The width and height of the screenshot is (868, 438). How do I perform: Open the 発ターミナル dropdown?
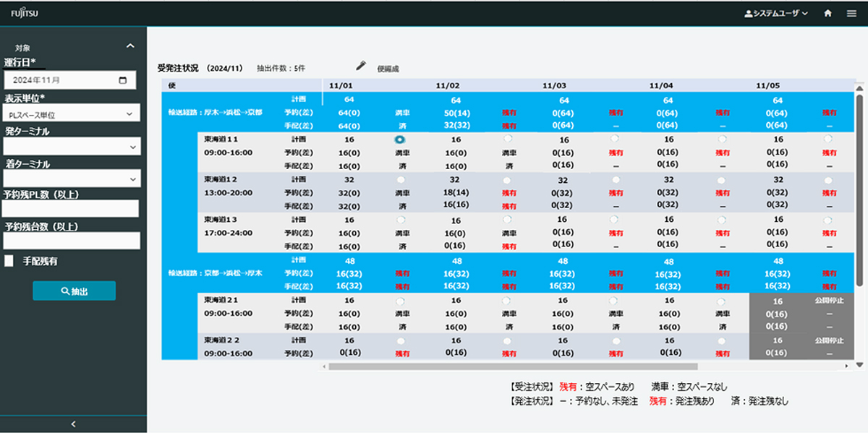point(71,147)
